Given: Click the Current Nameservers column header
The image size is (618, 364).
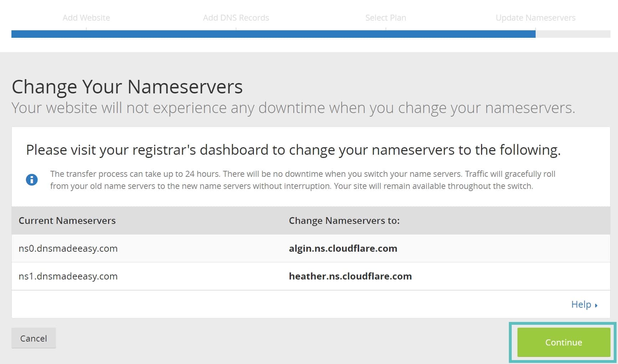Looking at the screenshot, I should pyautogui.click(x=67, y=220).
